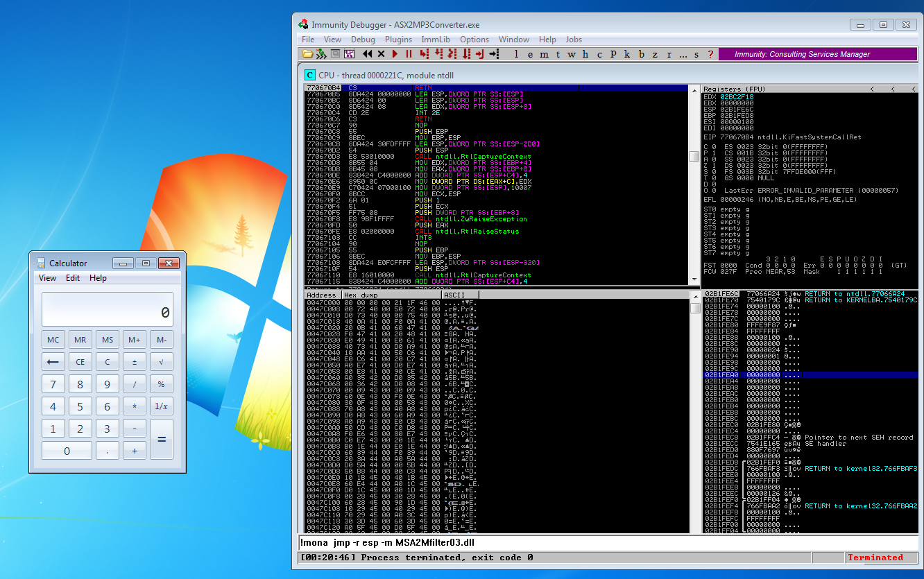Click the number 7 on Calculator
924x579 pixels.
coord(53,384)
